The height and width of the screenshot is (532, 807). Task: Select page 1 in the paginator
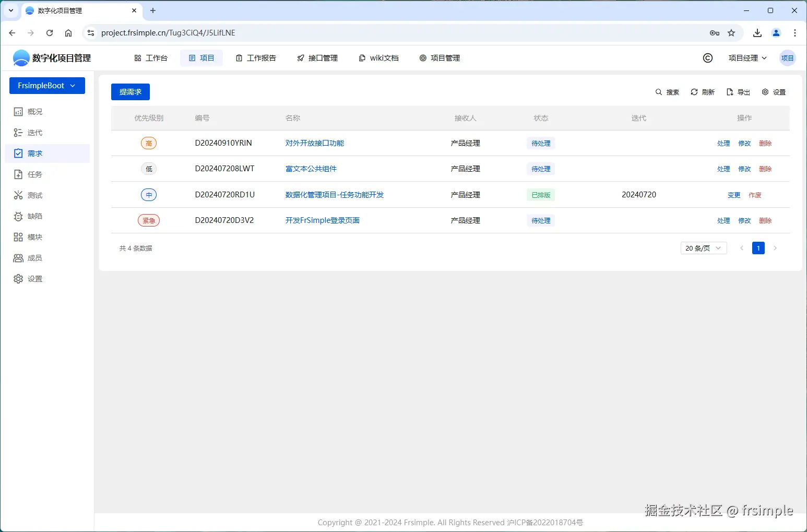click(758, 248)
